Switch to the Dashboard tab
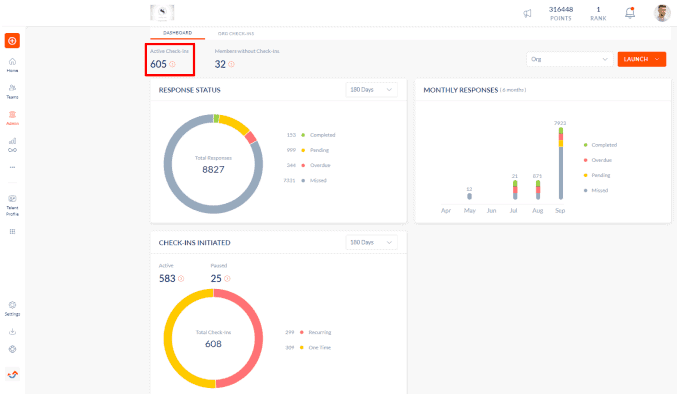 pos(177,33)
